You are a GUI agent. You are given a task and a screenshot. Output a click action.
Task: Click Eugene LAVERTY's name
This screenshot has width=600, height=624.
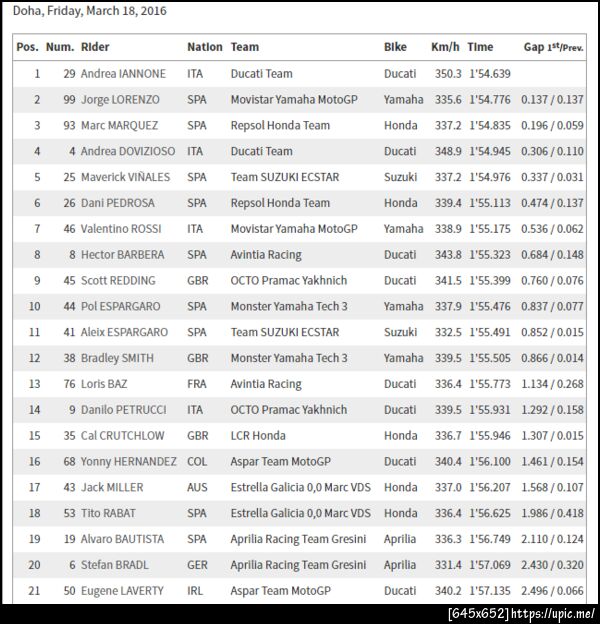[122, 591]
